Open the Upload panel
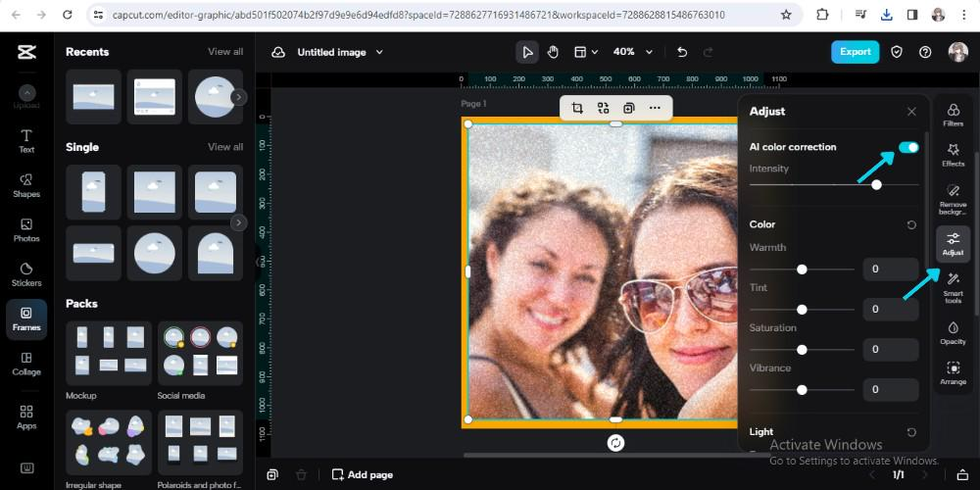 coord(26,97)
